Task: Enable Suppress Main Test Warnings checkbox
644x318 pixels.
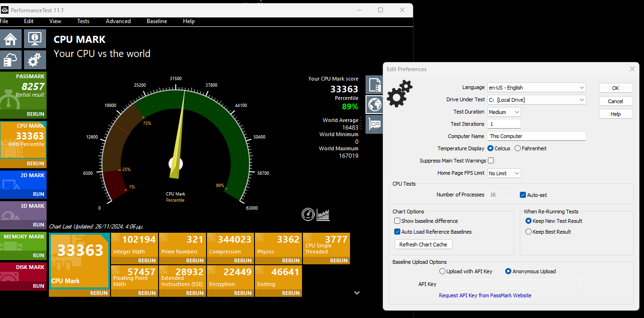Action: click(x=491, y=161)
